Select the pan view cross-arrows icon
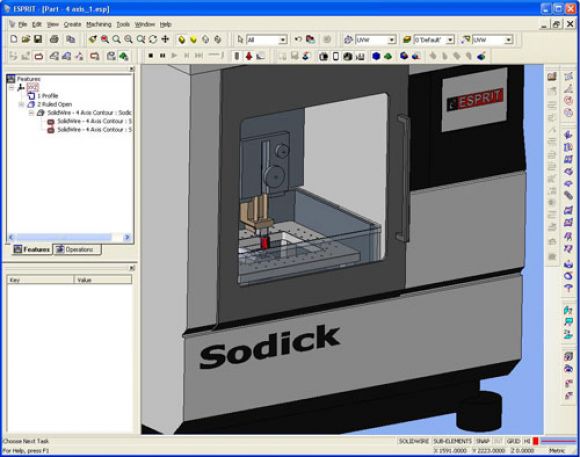 tap(165, 39)
